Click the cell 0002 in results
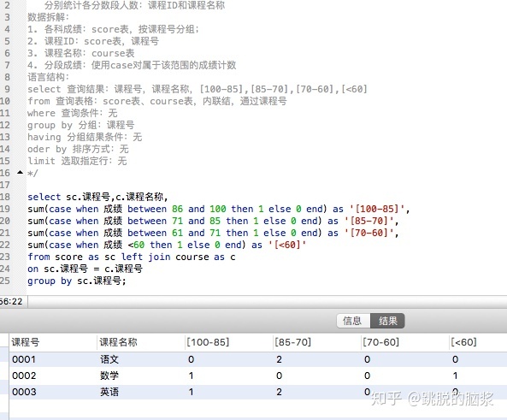The width and height of the screenshot is (507, 420). [x=24, y=376]
